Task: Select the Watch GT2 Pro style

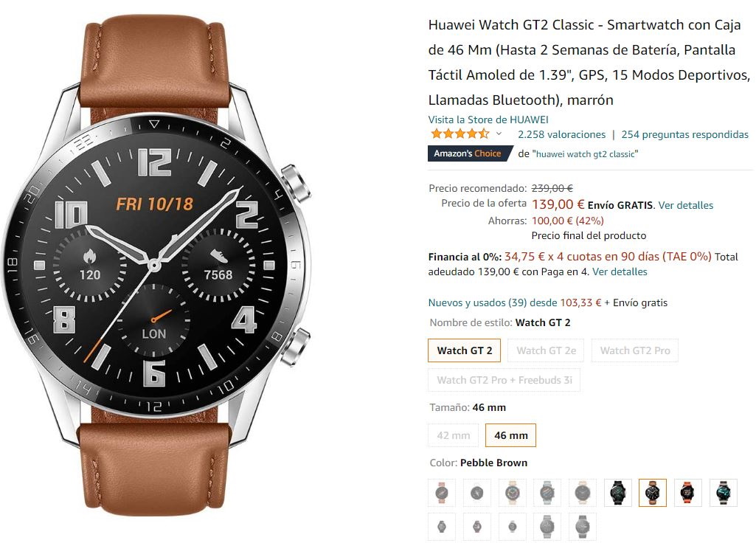Action: click(x=635, y=350)
